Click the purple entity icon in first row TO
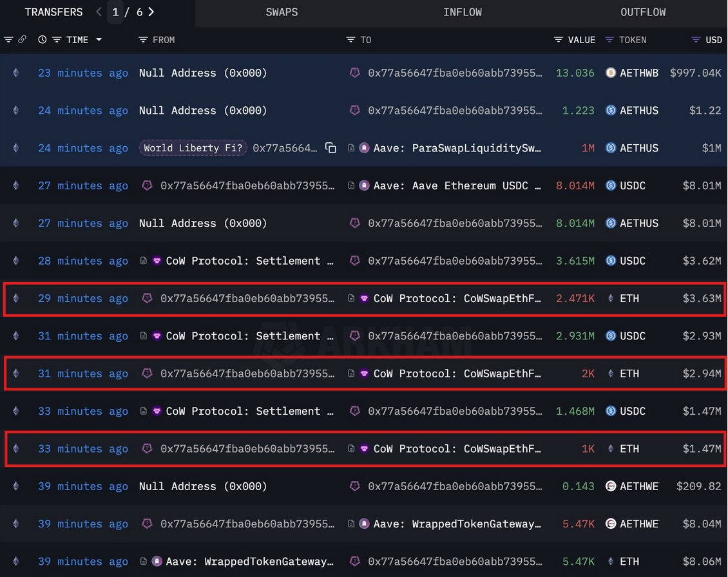The height and width of the screenshot is (577, 728). click(x=354, y=73)
